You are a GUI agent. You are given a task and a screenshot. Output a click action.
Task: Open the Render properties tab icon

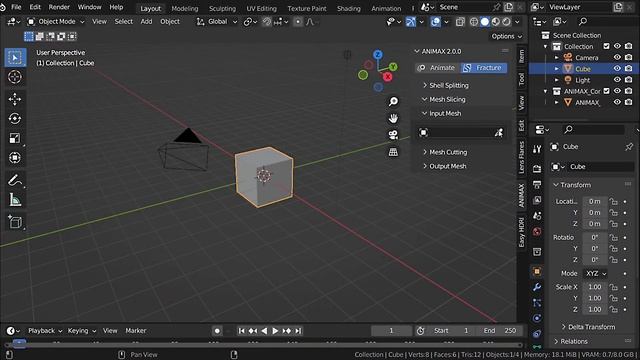tap(537, 168)
